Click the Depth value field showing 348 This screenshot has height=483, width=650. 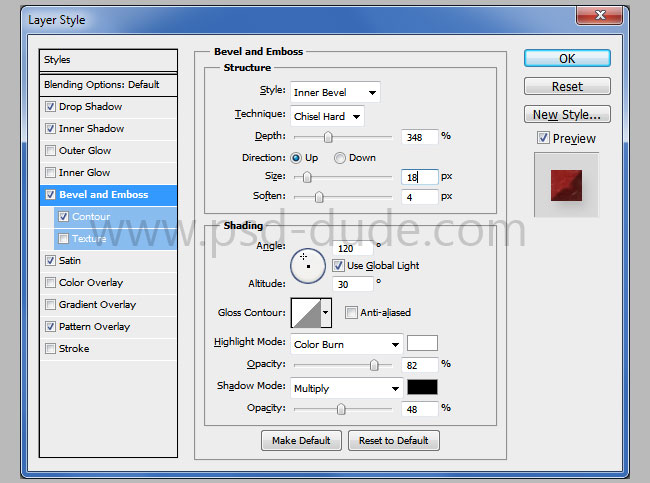pos(420,137)
